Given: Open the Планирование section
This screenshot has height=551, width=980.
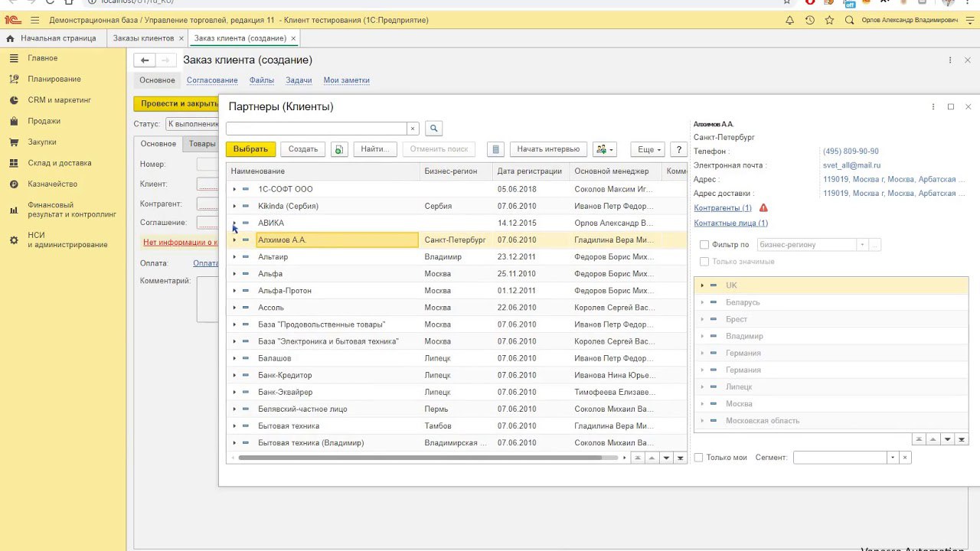Looking at the screenshot, I should pyautogui.click(x=54, y=79).
